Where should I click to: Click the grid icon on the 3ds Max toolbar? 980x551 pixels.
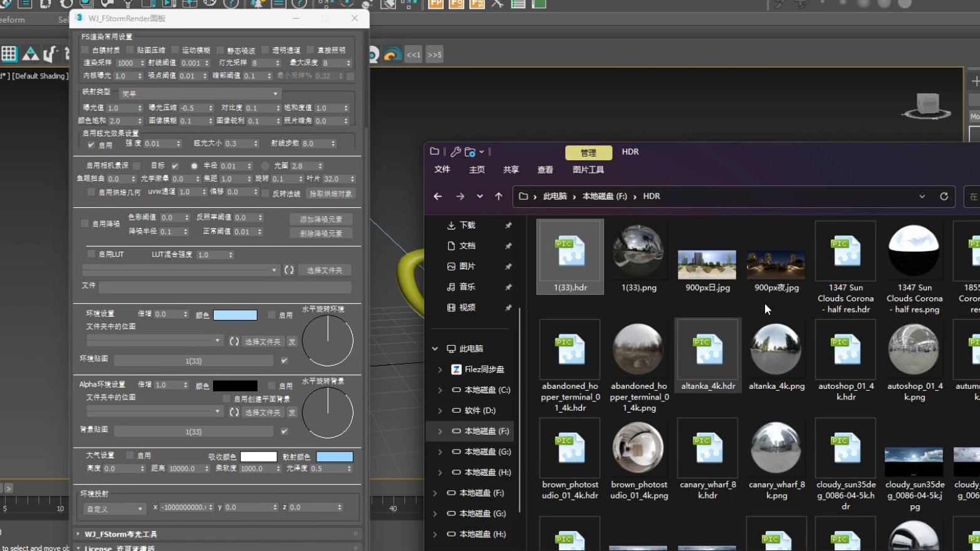pyautogui.click(x=9, y=54)
